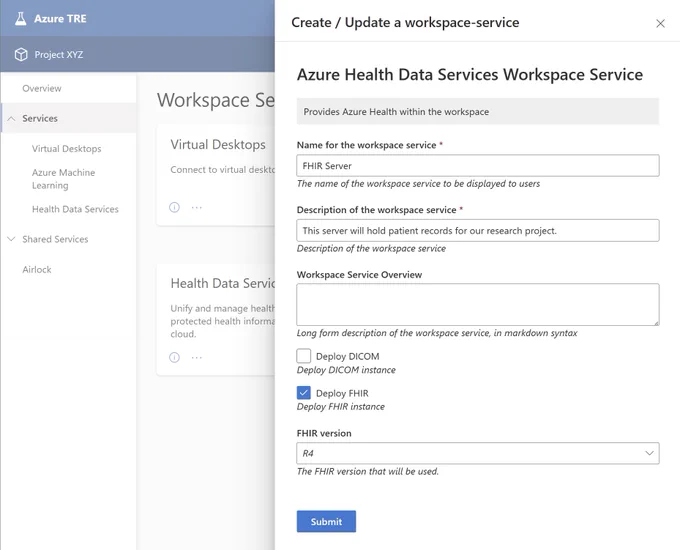680x550 pixels.
Task: Close the Create / Update workspace-service panel
Action: (660, 23)
